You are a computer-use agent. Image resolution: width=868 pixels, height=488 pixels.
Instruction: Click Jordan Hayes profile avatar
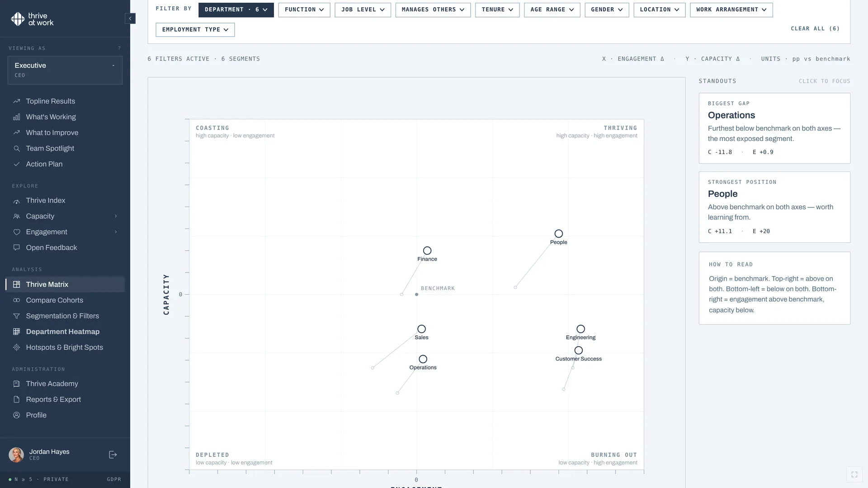click(x=16, y=455)
